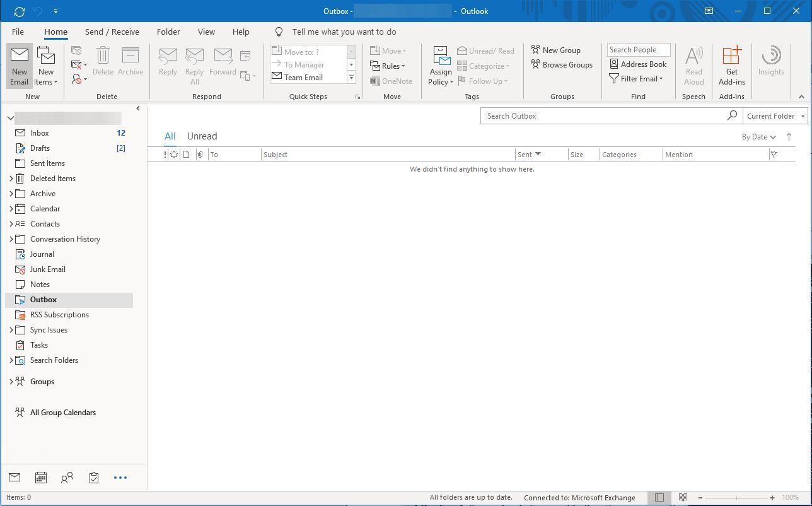Switch to Tasks view icon
The image size is (812, 506).
click(93, 478)
